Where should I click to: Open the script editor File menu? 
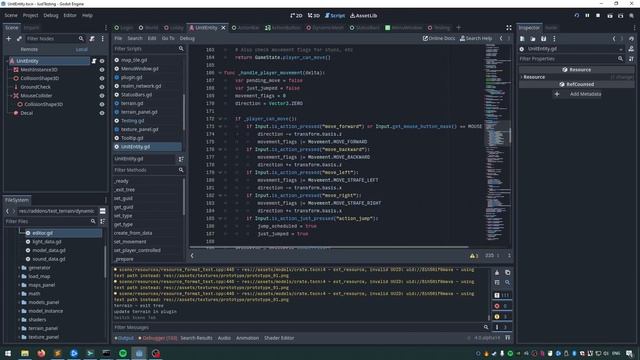pyautogui.click(x=118, y=38)
